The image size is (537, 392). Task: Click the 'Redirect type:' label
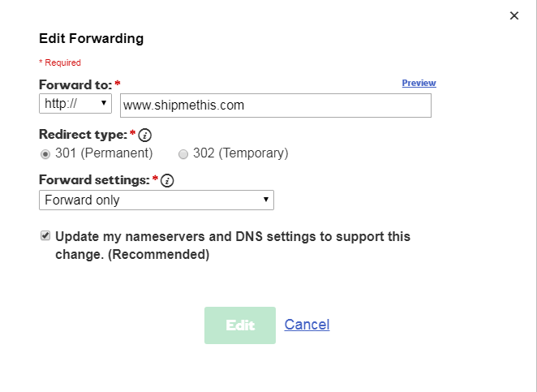click(82, 134)
